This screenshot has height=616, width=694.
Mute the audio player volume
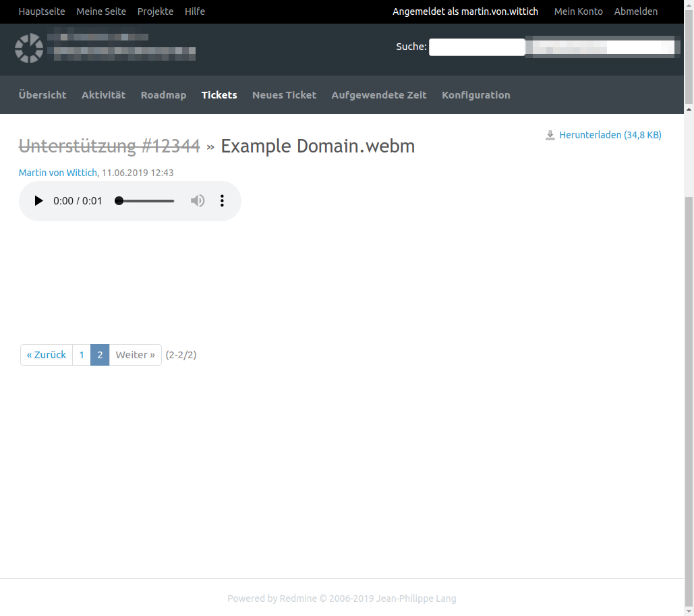tap(198, 201)
